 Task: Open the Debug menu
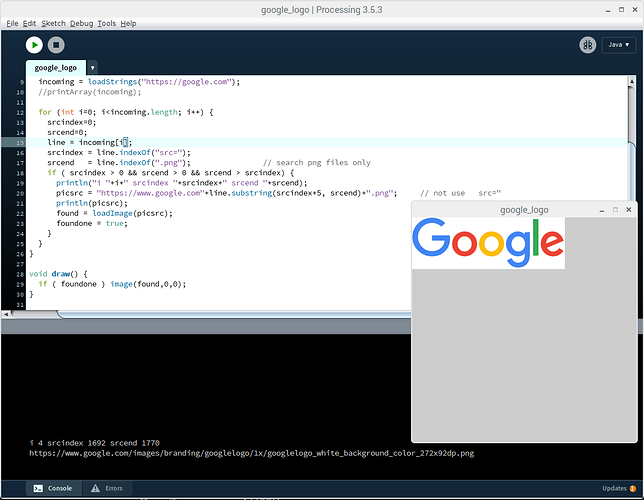pos(81,23)
